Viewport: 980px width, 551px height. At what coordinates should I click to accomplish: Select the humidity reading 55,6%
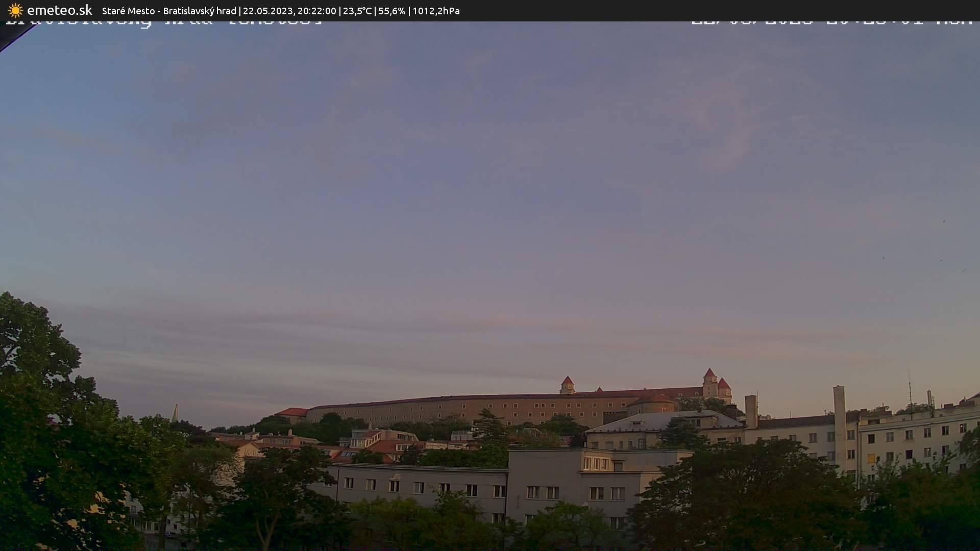click(391, 10)
